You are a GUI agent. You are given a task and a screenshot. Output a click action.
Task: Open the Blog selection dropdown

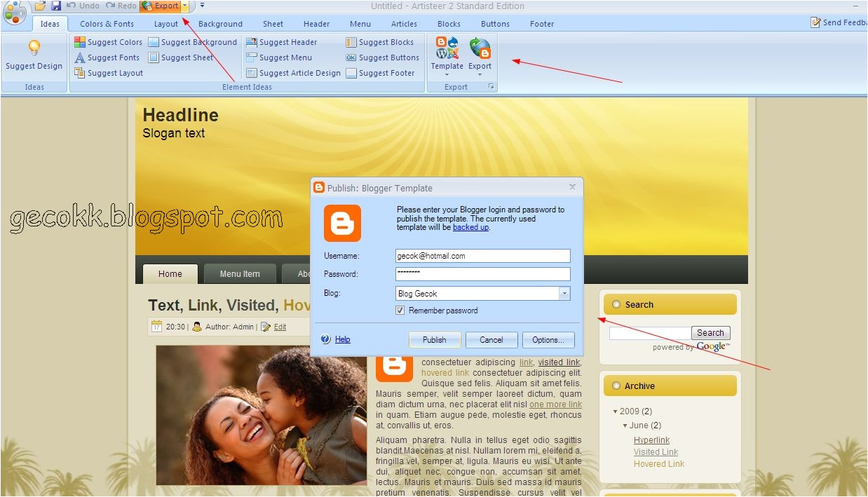(564, 294)
